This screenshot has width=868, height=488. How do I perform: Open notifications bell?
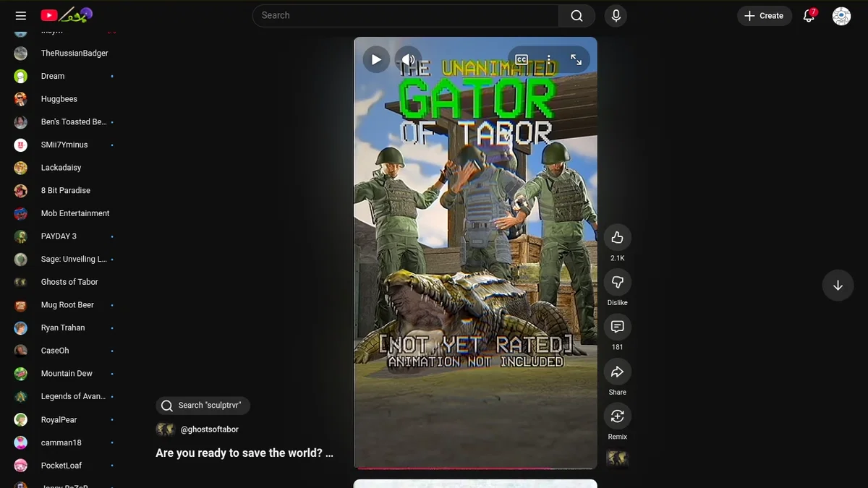[x=809, y=16]
